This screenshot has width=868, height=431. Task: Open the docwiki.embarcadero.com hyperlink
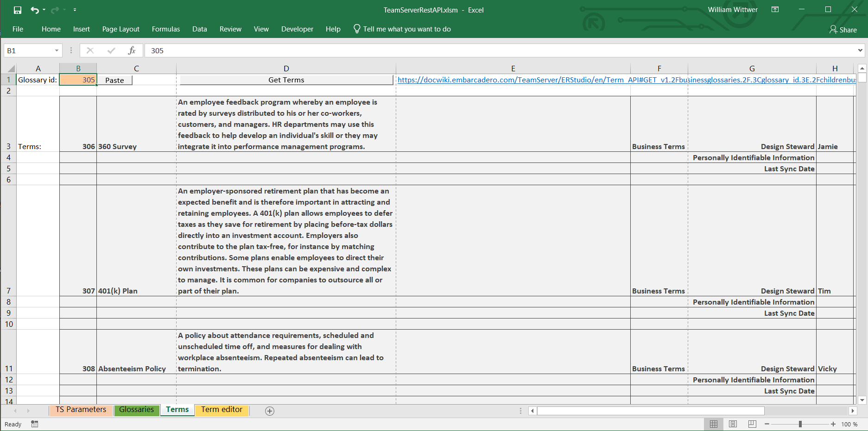627,80
